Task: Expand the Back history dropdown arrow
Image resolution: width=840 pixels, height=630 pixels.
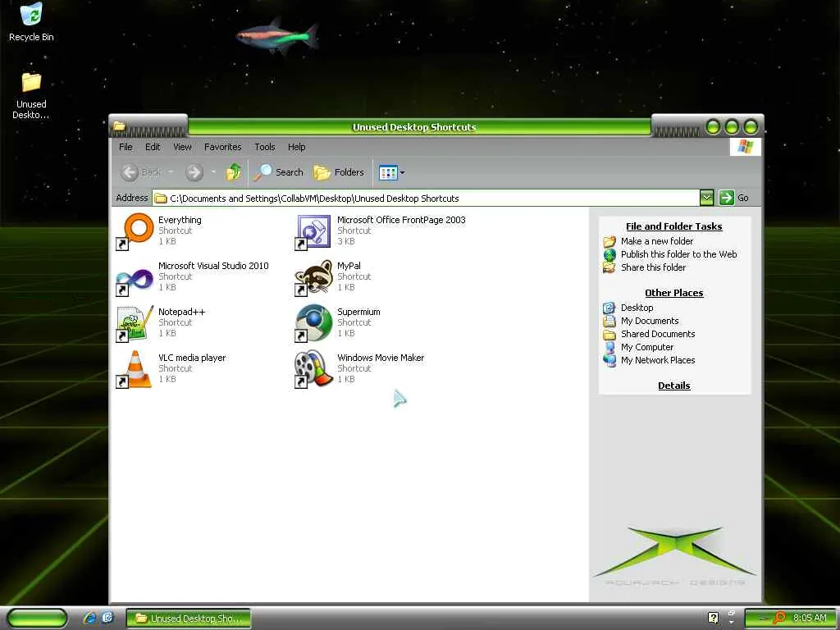Action: click(171, 172)
